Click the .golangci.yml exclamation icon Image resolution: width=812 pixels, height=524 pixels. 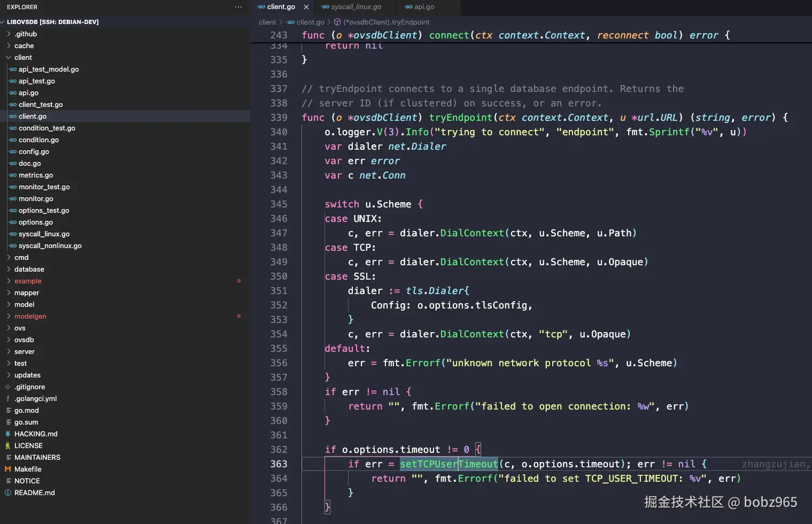(x=8, y=398)
